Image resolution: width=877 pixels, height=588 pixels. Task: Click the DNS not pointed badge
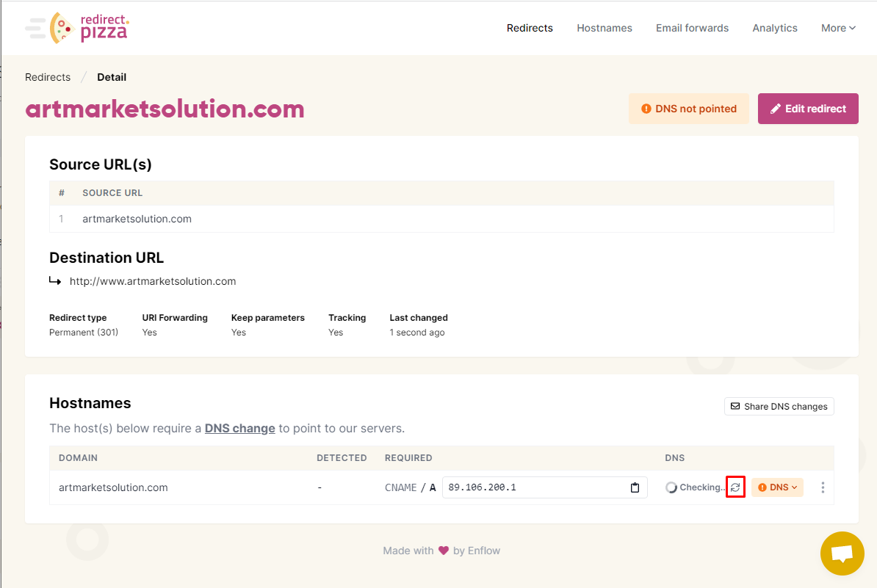[688, 109]
